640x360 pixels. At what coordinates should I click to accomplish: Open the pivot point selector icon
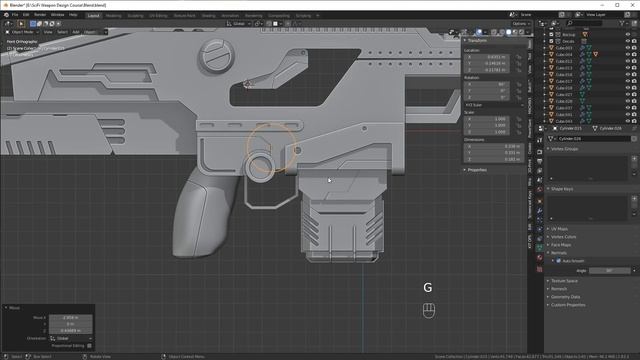coord(258,24)
